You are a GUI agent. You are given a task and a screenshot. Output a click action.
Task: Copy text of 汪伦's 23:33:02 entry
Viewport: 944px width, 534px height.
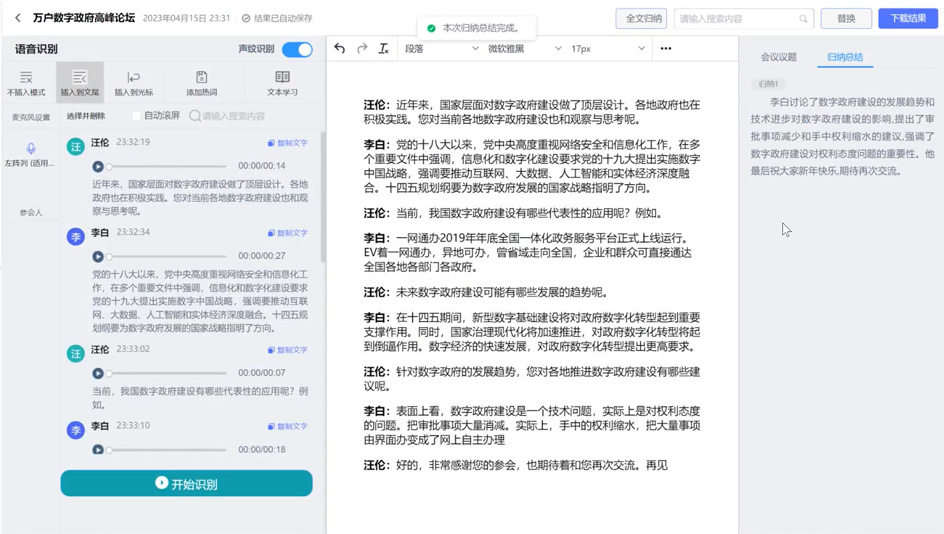[288, 350]
